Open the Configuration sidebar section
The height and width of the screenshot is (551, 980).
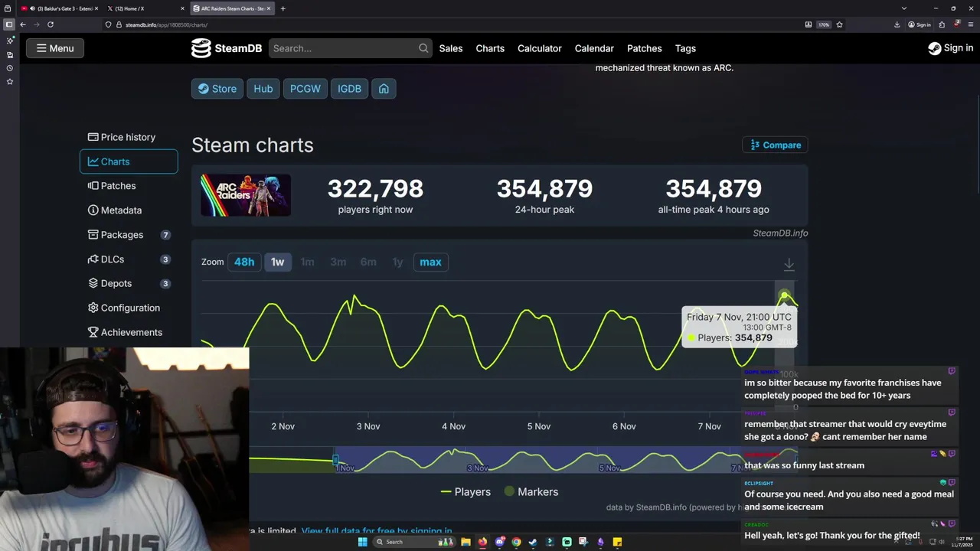click(129, 308)
